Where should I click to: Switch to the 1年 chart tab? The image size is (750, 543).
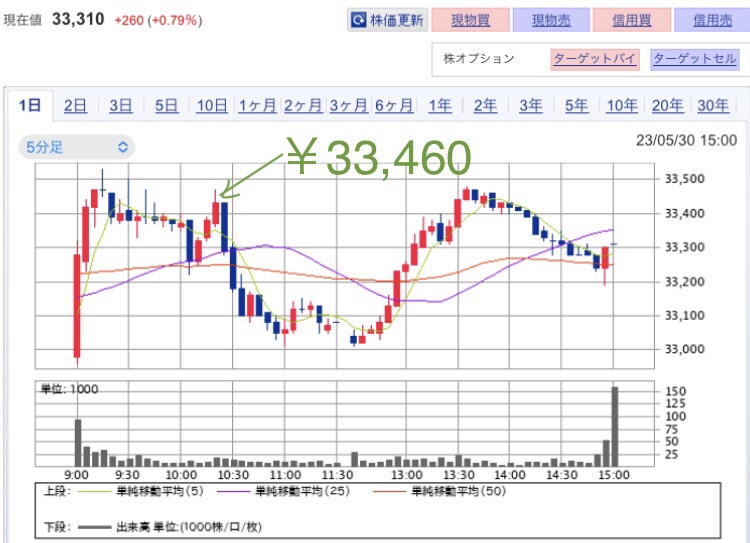(440, 105)
